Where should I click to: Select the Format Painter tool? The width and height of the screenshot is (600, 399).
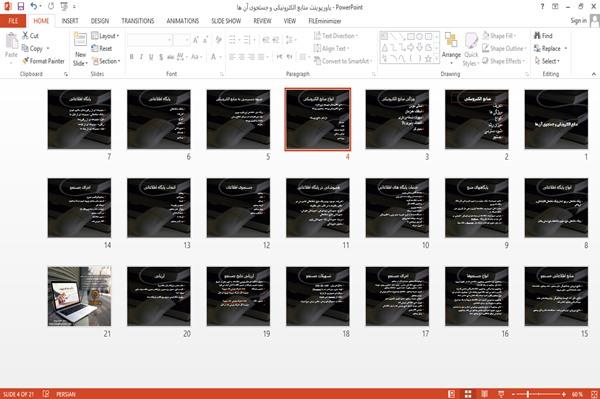click(43, 61)
